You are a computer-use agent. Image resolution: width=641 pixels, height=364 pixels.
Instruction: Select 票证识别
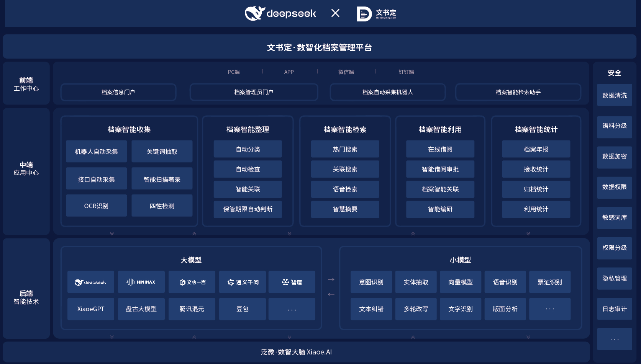550,282
